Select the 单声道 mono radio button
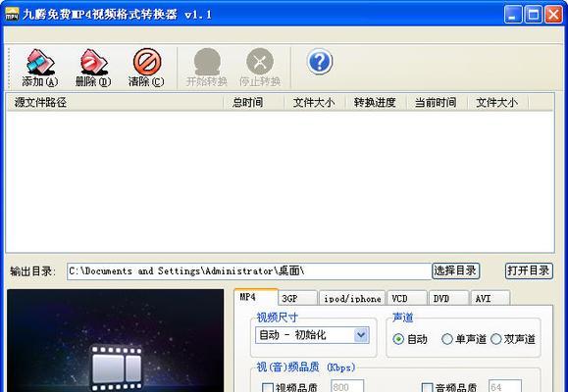The image size is (568, 392). coord(447,339)
